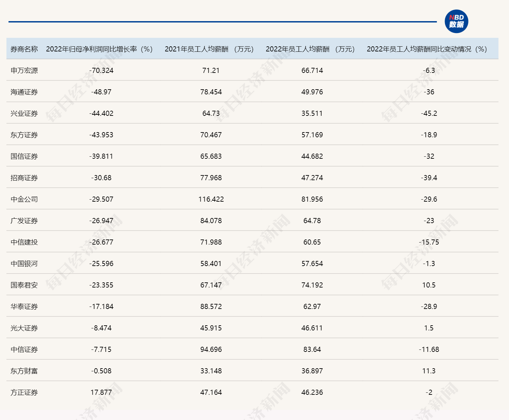The height and width of the screenshot is (420, 509).
Task: Click the 2022年归母净利润同比增长率 header
Action: click(99, 49)
